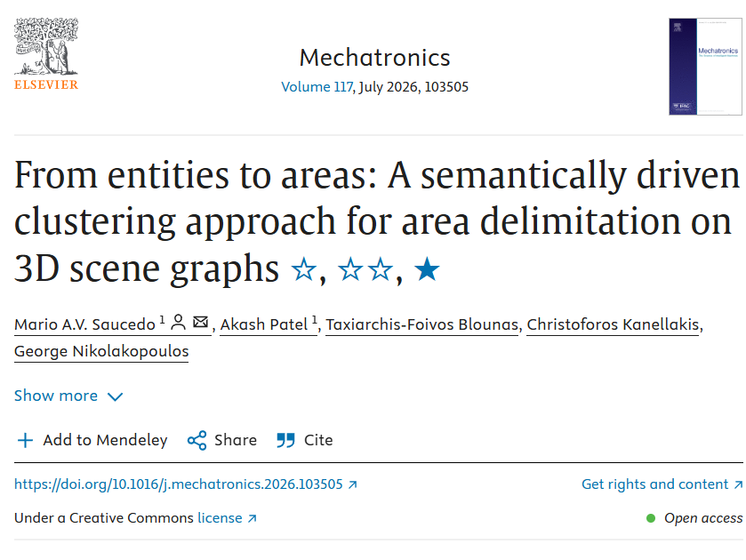
Task: Expand Show more author information
Action: tap(68, 396)
